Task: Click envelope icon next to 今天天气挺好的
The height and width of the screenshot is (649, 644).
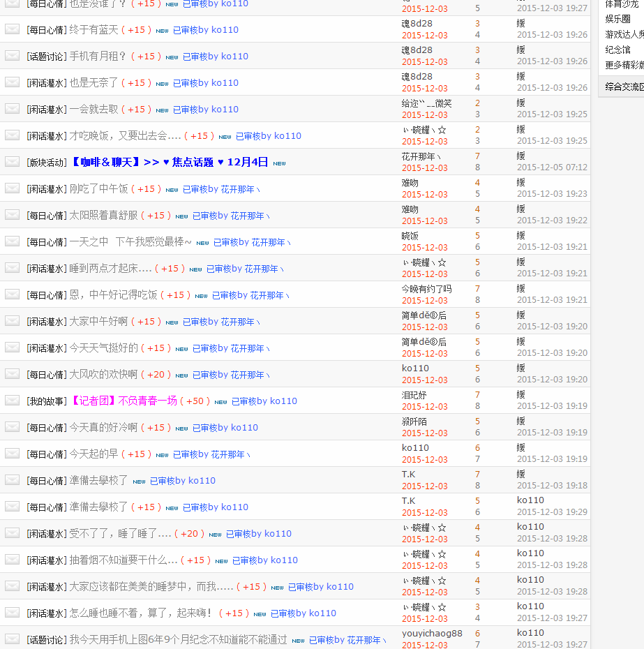Action: coord(12,348)
